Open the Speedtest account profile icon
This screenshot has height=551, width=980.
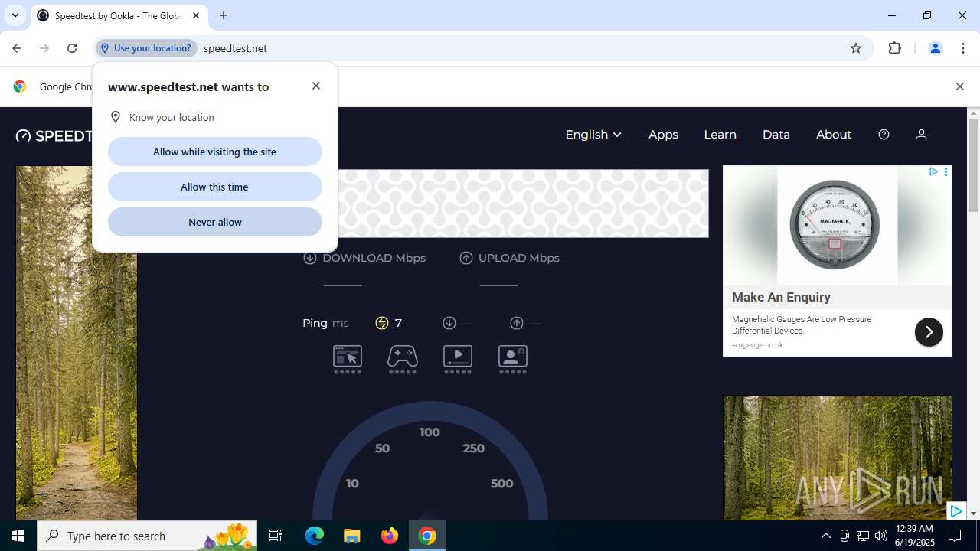pyautogui.click(x=921, y=135)
